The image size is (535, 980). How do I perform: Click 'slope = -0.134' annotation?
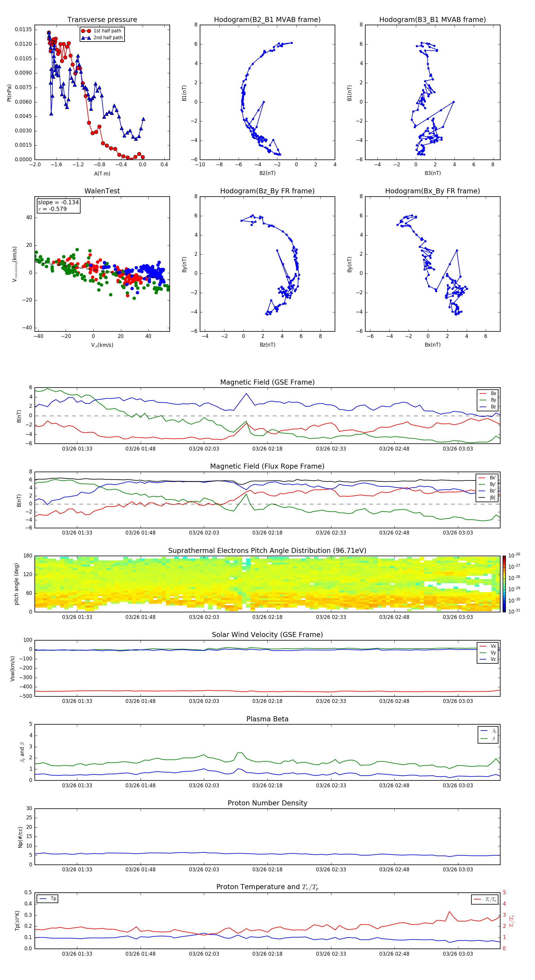tap(58, 203)
